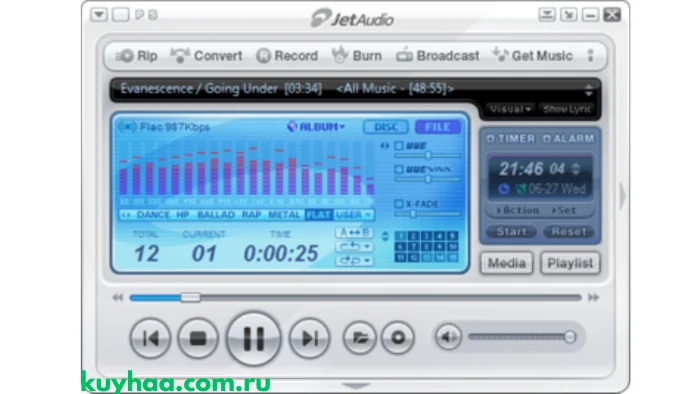Click the title display up/down arrows
Screen dimensions: 700x394
(589, 90)
